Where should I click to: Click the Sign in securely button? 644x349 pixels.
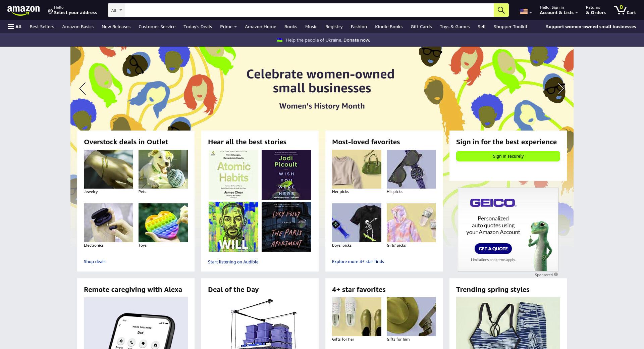[x=508, y=156]
